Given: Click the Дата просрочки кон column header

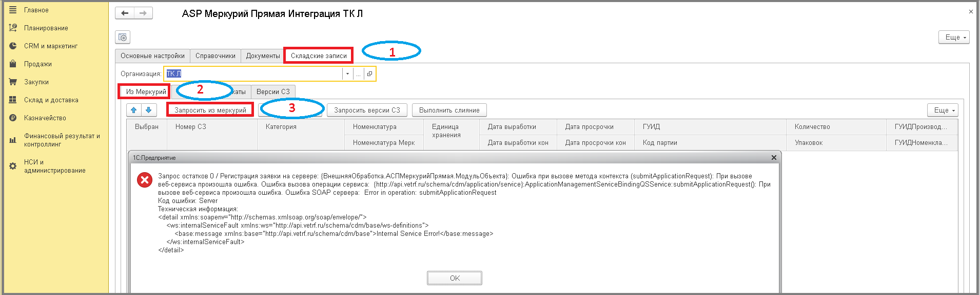Looking at the screenshot, I should [596, 142].
